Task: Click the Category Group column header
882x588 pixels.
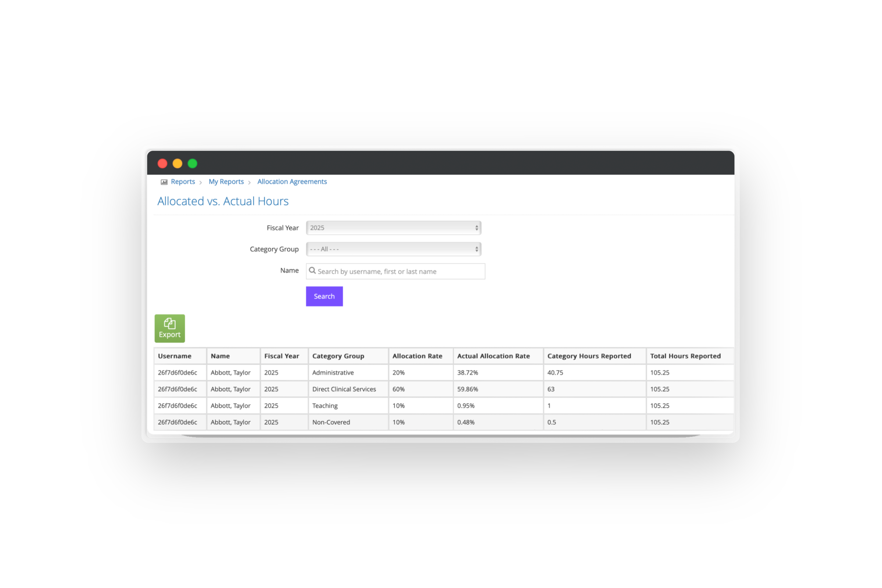Action: [338, 356]
